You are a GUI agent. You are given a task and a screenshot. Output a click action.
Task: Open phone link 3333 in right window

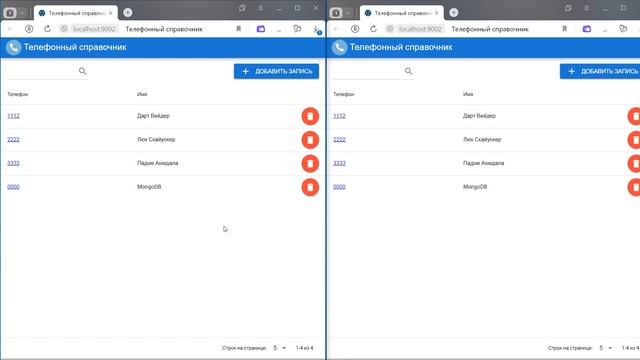(x=339, y=163)
